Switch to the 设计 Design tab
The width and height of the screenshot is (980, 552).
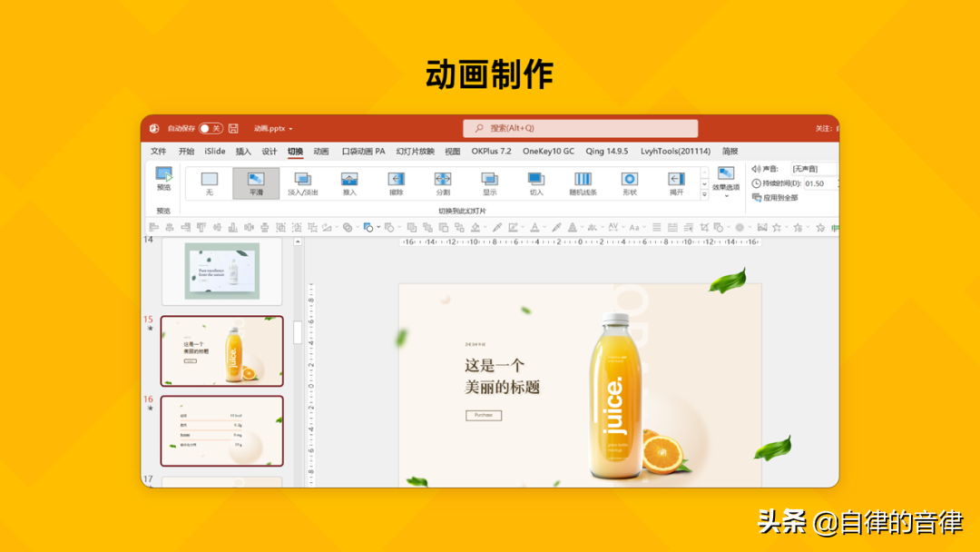coord(269,152)
